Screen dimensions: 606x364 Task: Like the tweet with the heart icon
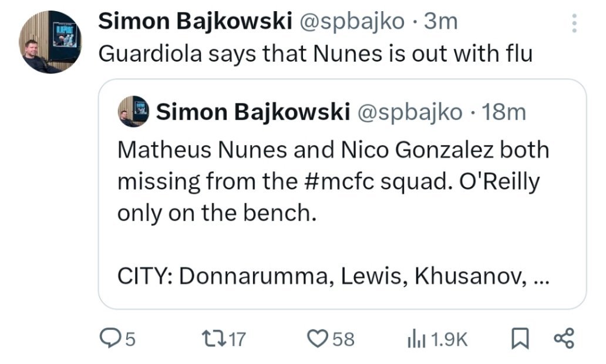click(318, 339)
